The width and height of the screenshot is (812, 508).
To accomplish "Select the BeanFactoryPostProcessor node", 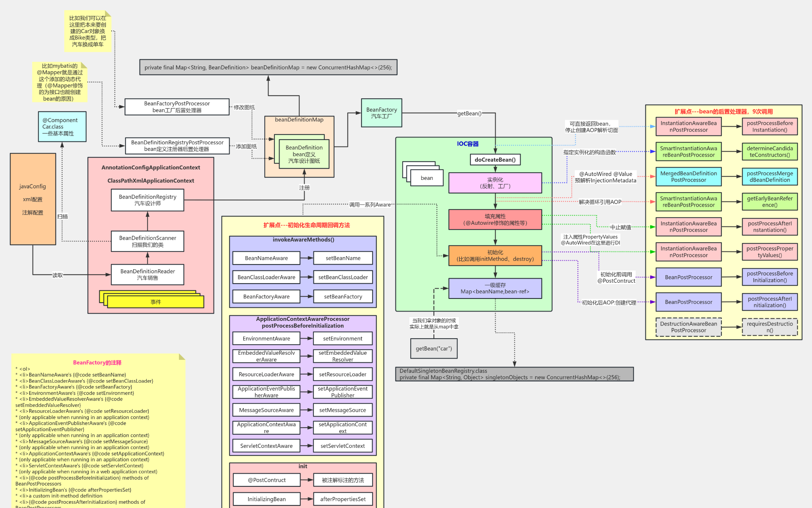I will 177,107.
